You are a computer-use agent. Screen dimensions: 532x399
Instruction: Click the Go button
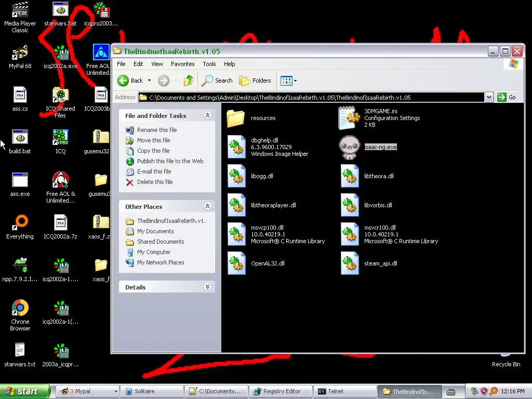pyautogui.click(x=507, y=97)
